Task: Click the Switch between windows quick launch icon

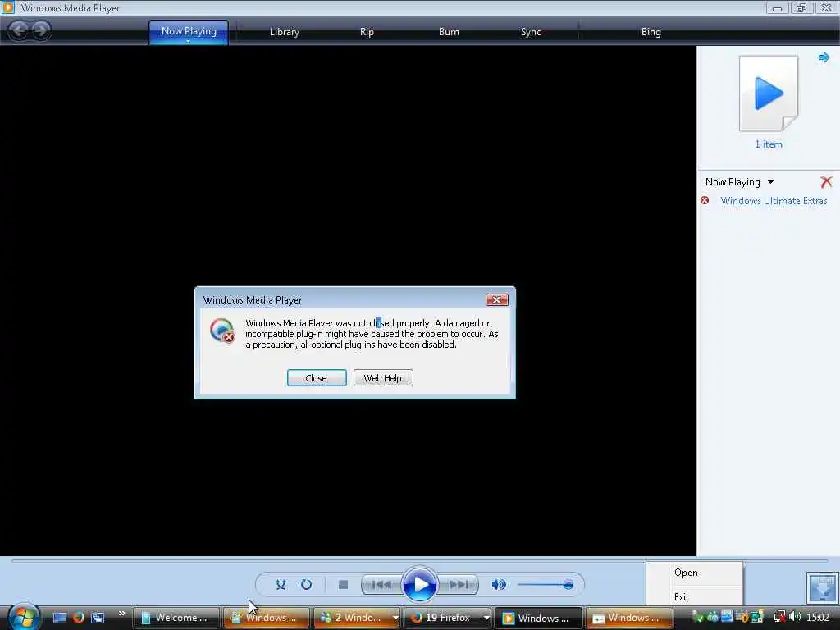Action: (x=98, y=618)
